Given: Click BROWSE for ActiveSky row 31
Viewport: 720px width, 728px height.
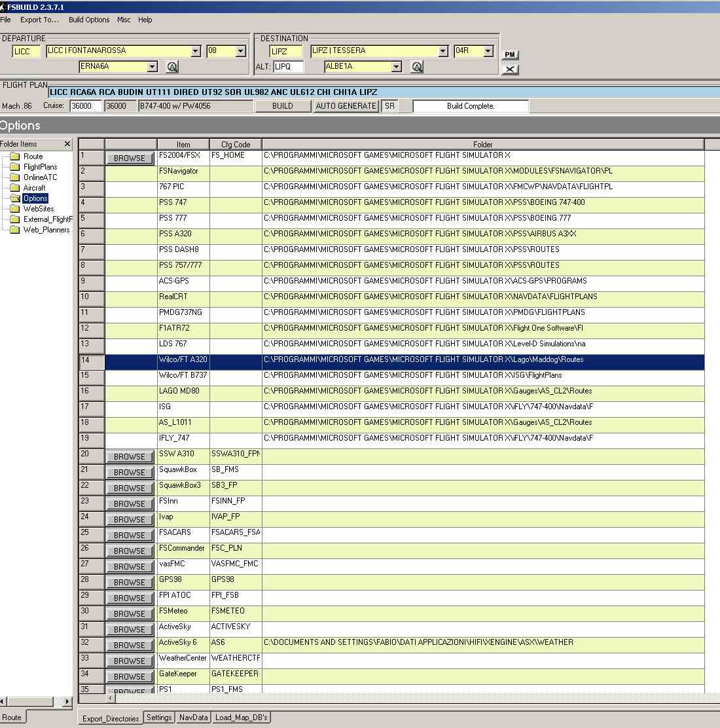Looking at the screenshot, I should pyautogui.click(x=130, y=630).
